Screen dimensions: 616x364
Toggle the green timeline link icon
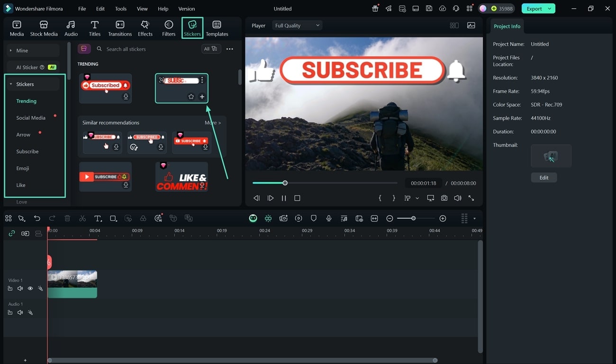pyautogui.click(x=12, y=233)
